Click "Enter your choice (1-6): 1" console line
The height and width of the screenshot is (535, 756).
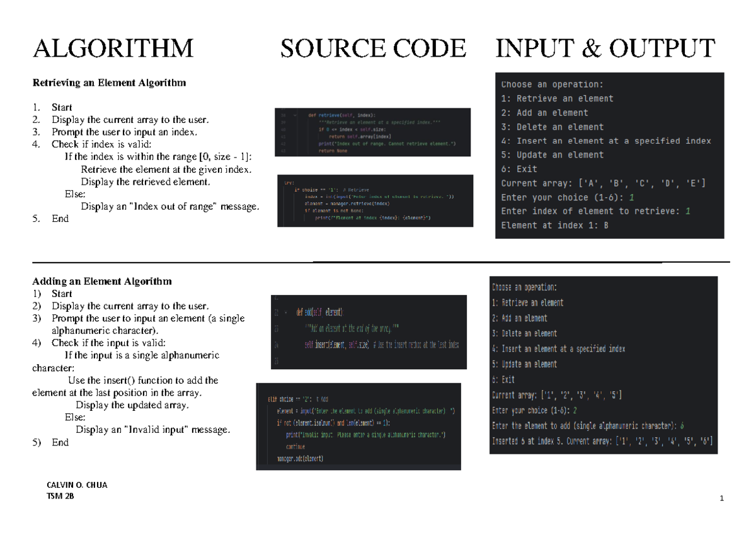(568, 197)
